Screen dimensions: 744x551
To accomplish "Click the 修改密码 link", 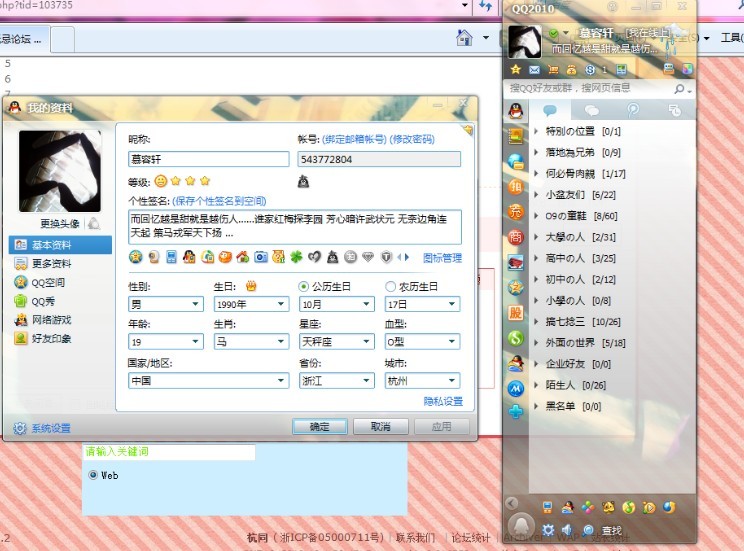I will click(x=412, y=139).
